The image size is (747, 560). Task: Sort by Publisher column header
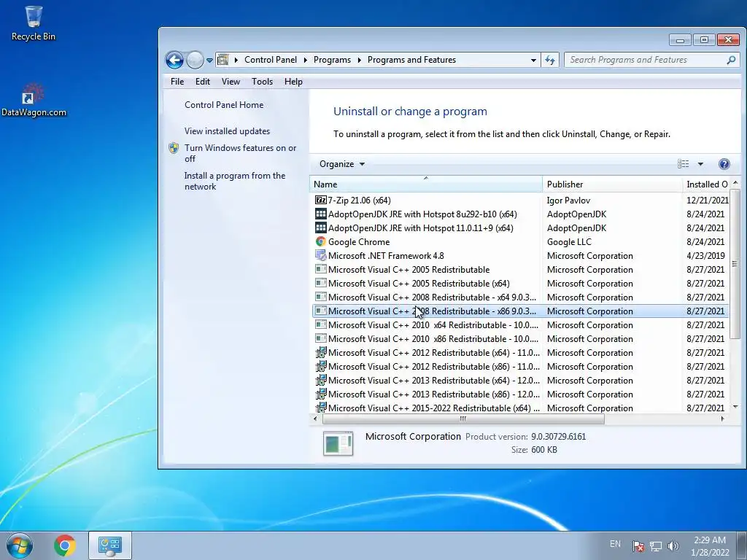(612, 184)
